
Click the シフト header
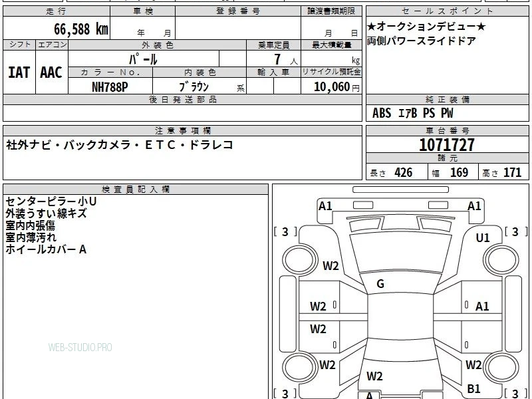[x=20, y=45]
